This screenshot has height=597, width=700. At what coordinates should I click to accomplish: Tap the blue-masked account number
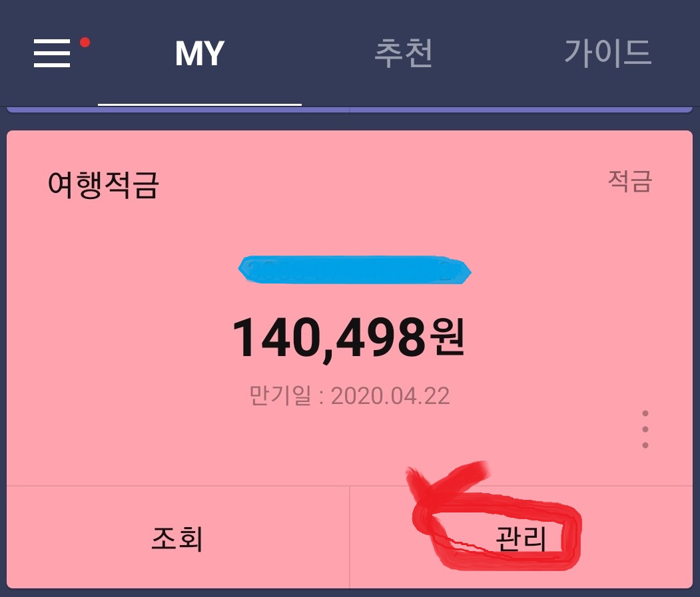tap(354, 270)
